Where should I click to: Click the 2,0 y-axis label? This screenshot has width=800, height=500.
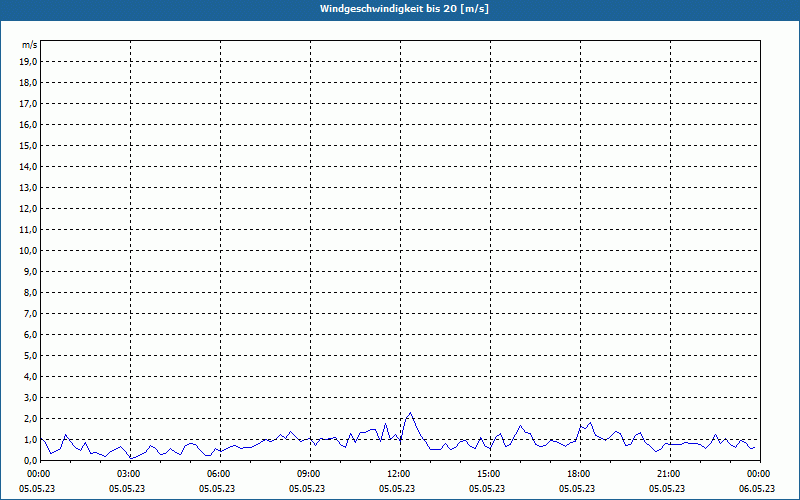click(x=31, y=418)
